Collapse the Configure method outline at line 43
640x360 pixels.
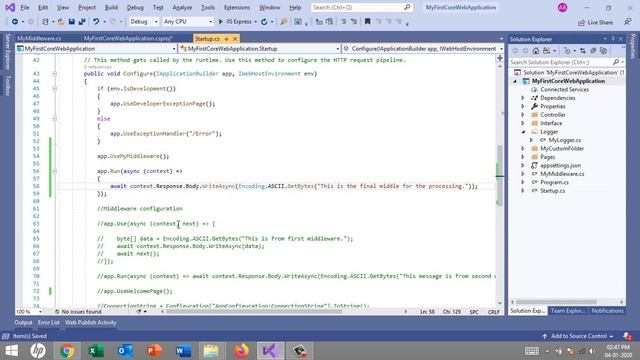54,73
